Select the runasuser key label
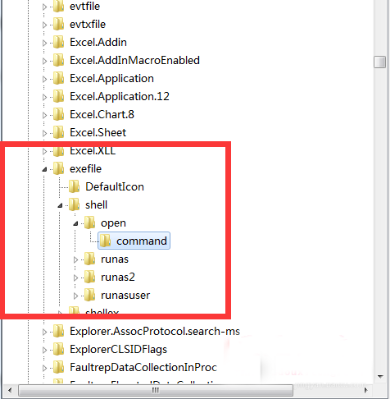The width and height of the screenshot is (391, 399). coord(125,295)
